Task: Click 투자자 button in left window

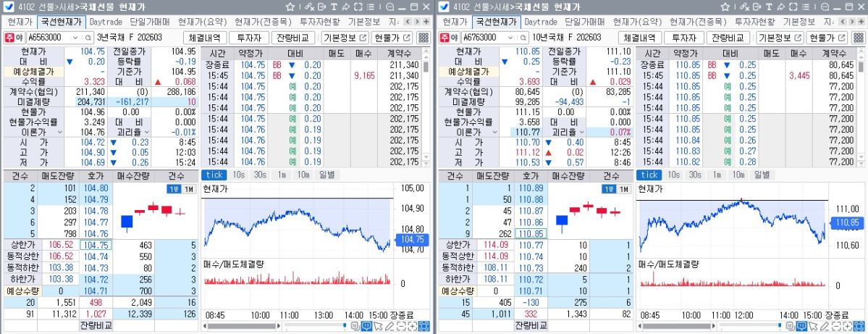Action: tap(249, 38)
